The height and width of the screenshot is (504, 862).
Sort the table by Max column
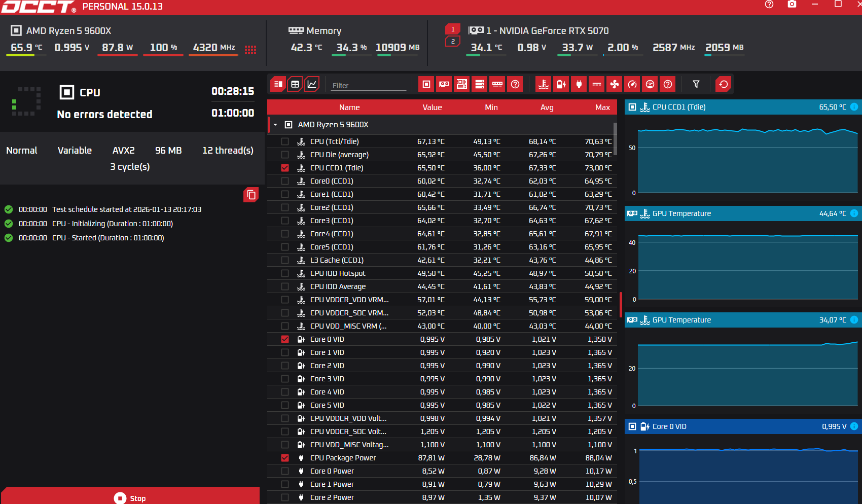602,107
